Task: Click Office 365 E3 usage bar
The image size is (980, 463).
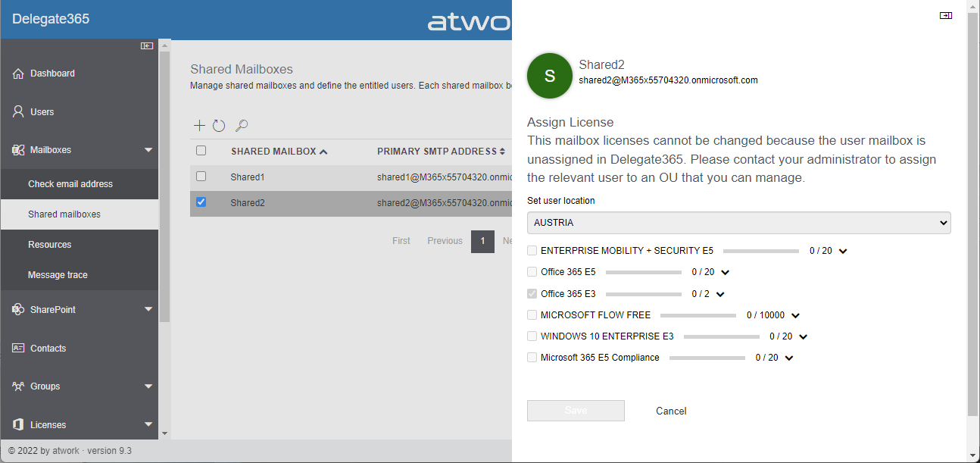Action: (644, 293)
